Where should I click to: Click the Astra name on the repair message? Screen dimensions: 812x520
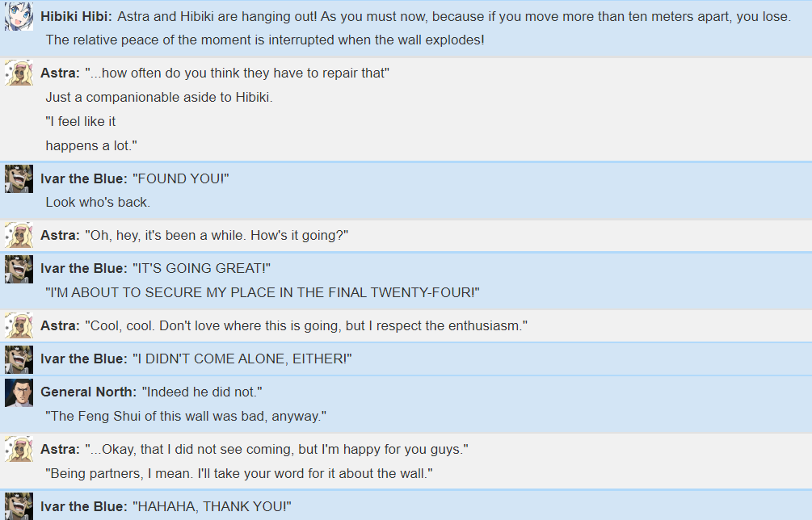60,73
